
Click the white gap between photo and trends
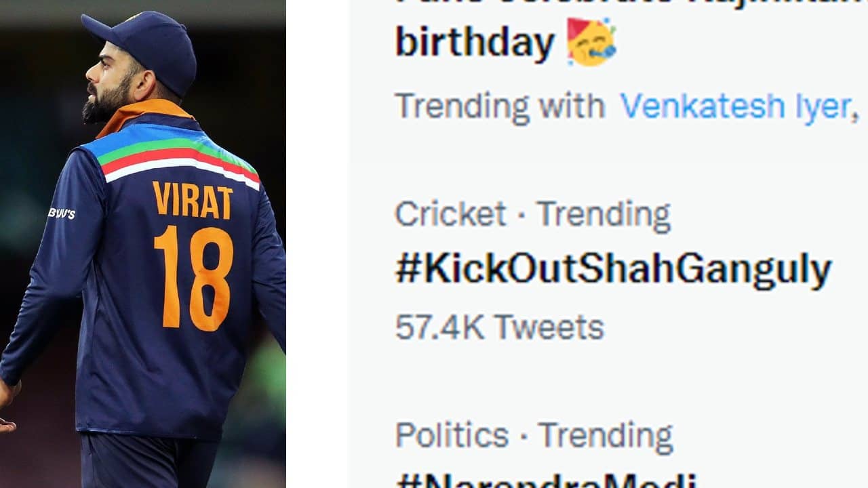coord(317,244)
